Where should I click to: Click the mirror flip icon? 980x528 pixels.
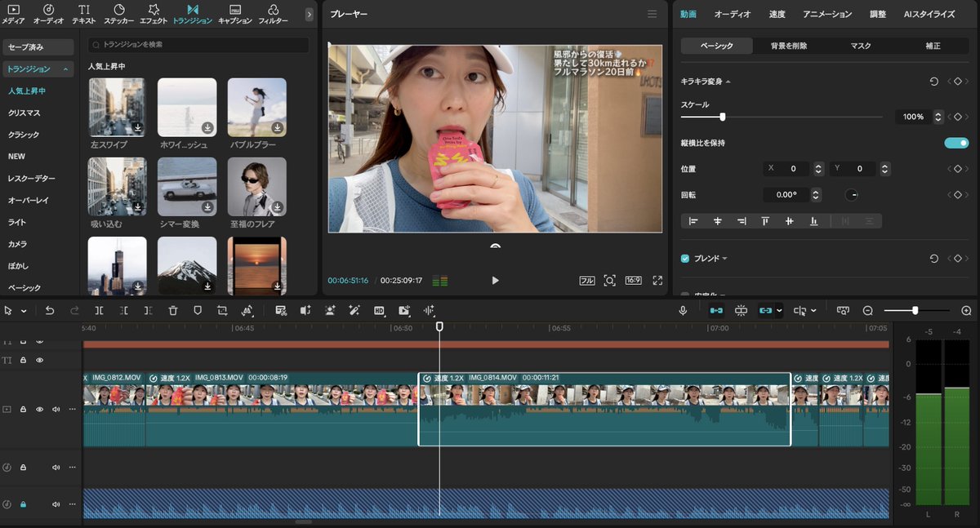coord(247,311)
